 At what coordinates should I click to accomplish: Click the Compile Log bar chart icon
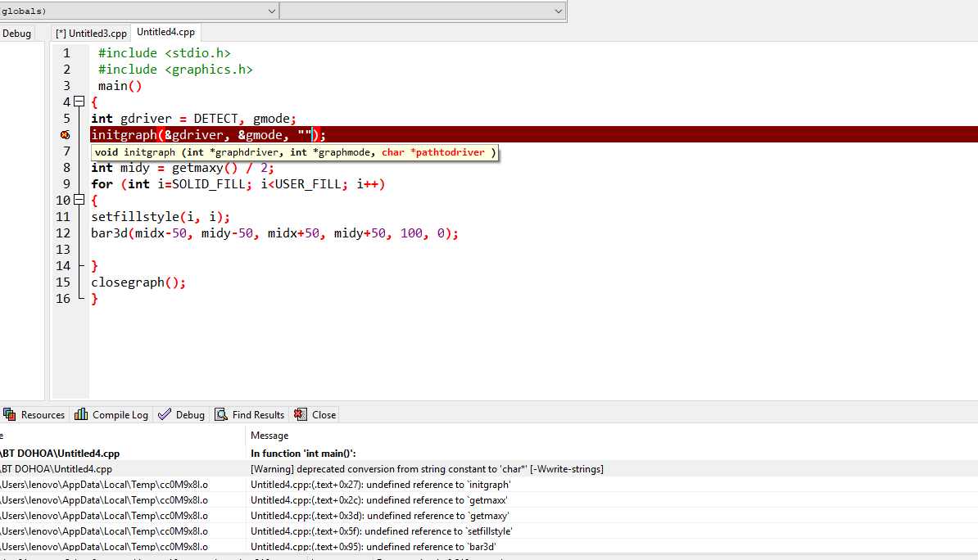(x=81, y=414)
